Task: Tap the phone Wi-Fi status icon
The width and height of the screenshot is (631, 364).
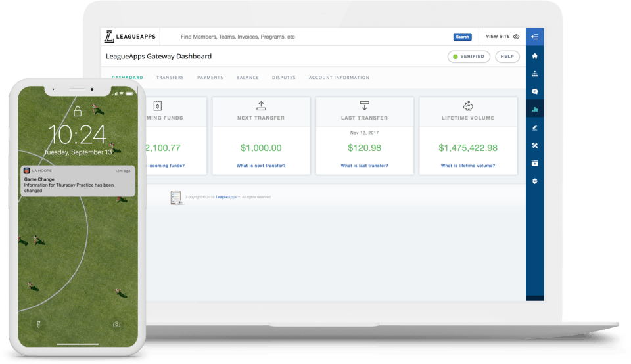Action: tap(121, 94)
